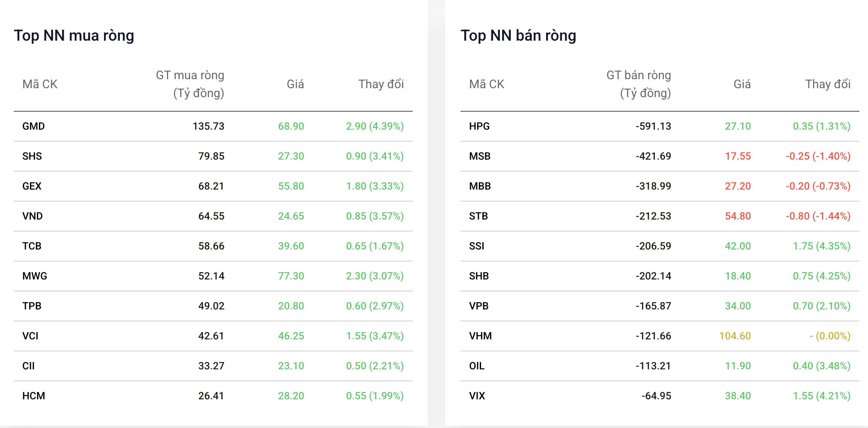Click the VHM ticker
Viewport: 868px width, 428px height.
[480, 336]
